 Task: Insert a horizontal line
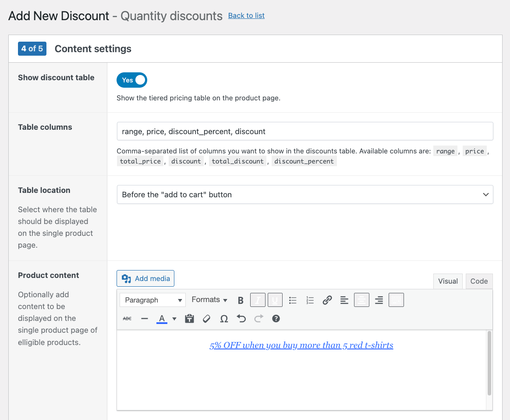click(x=145, y=318)
